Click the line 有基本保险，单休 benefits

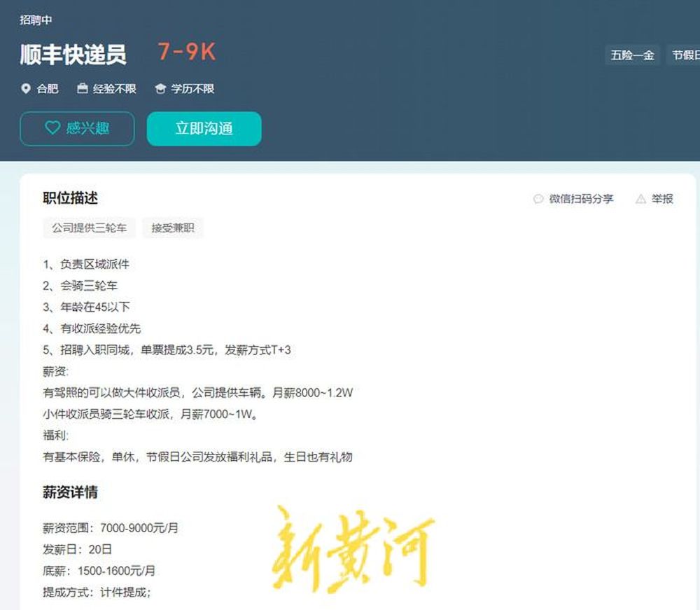(x=198, y=457)
